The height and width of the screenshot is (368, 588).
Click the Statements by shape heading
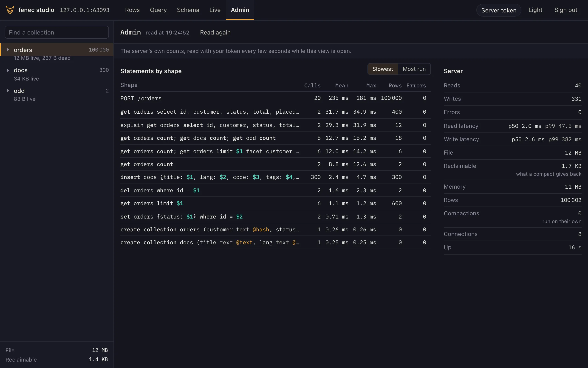[151, 71]
